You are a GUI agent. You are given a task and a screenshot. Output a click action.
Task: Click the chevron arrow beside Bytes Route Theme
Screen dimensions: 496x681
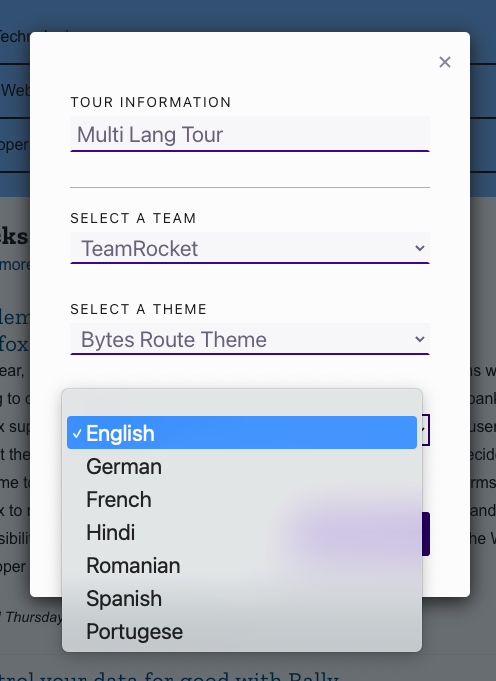[x=420, y=339]
